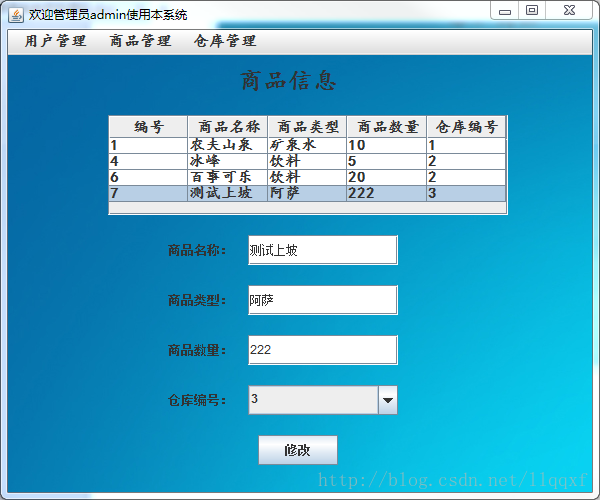The image size is (600, 500).
Task: Open the 用户管理 menu
Action: coord(55,41)
